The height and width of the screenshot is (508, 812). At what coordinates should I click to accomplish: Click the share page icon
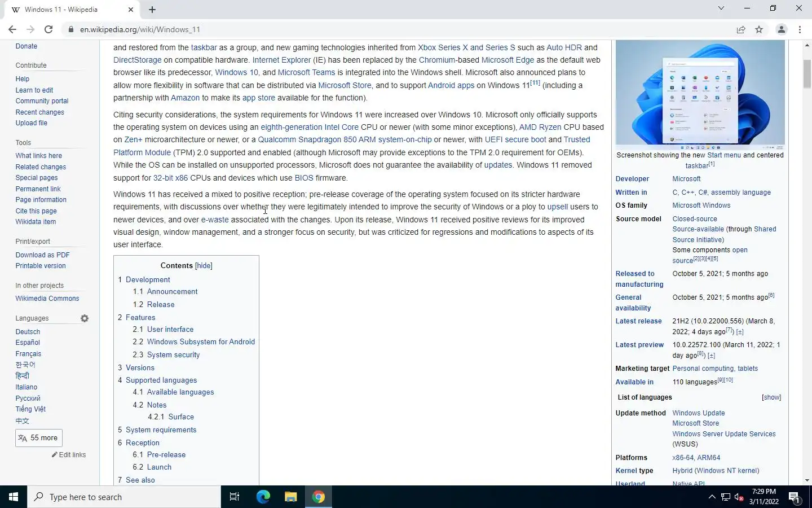coord(741,29)
